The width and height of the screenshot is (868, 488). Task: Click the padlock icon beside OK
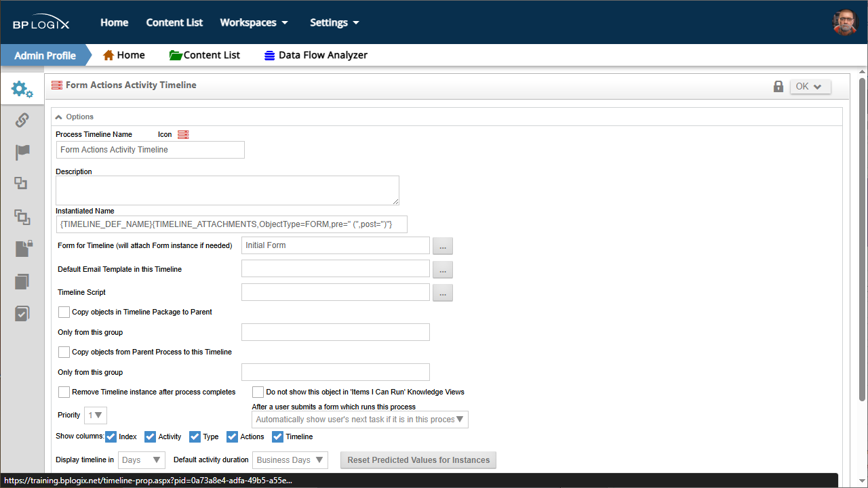click(x=778, y=87)
